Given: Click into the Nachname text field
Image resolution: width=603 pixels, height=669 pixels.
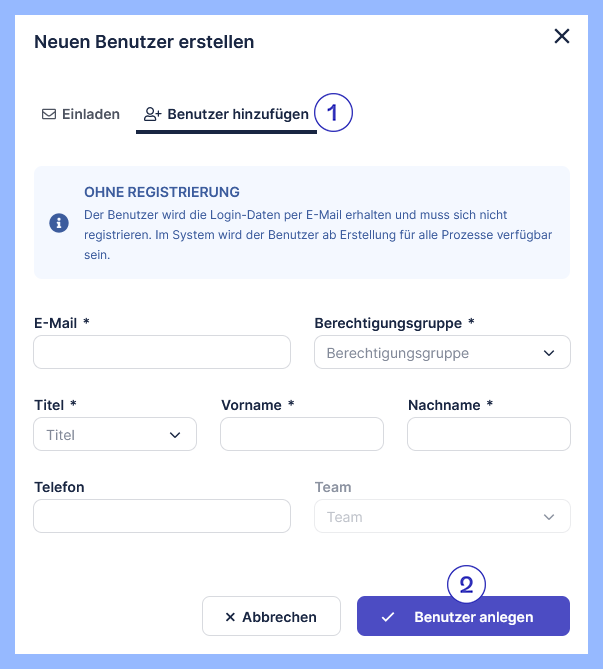Looking at the screenshot, I should click(489, 434).
